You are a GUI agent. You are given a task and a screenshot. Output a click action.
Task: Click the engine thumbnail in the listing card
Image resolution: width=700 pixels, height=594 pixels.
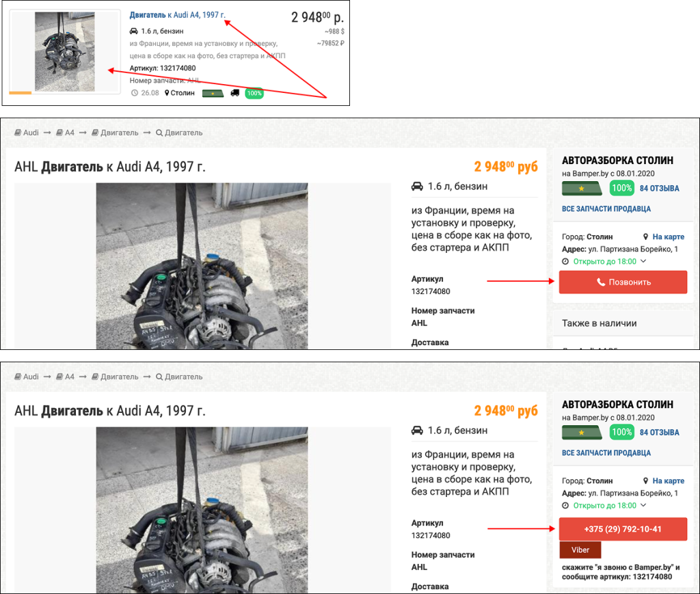[x=65, y=51]
